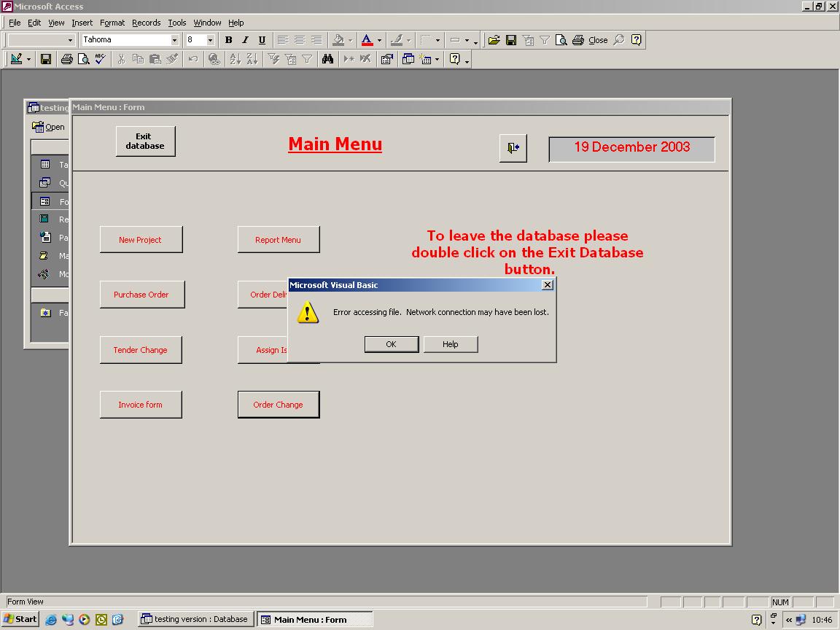Click the Open folder icon on the toolbar
Viewport: 840px width, 630px height.
click(494, 39)
